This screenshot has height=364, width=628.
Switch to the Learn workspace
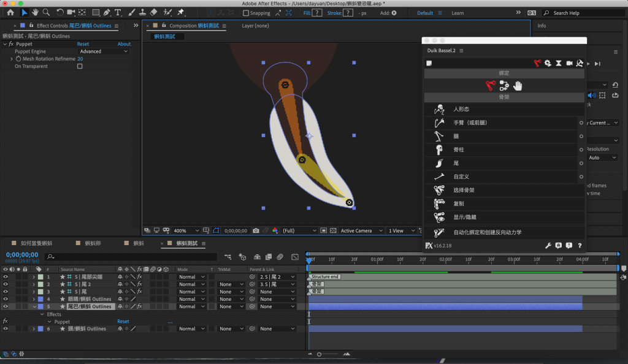click(x=458, y=13)
